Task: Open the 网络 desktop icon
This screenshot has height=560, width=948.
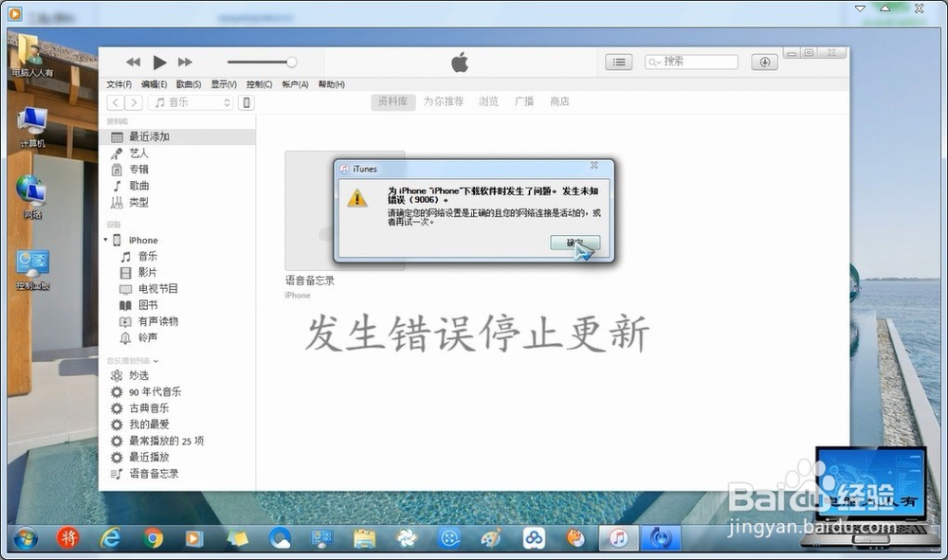Action: coord(32,197)
